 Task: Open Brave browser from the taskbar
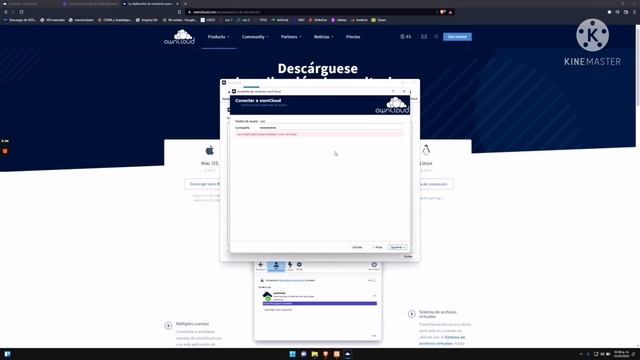click(325, 354)
